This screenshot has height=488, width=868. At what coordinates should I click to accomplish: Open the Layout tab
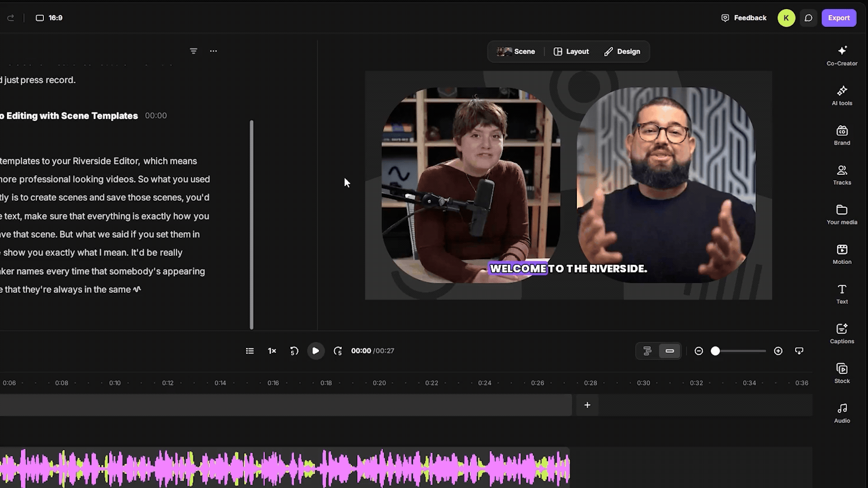(x=571, y=52)
